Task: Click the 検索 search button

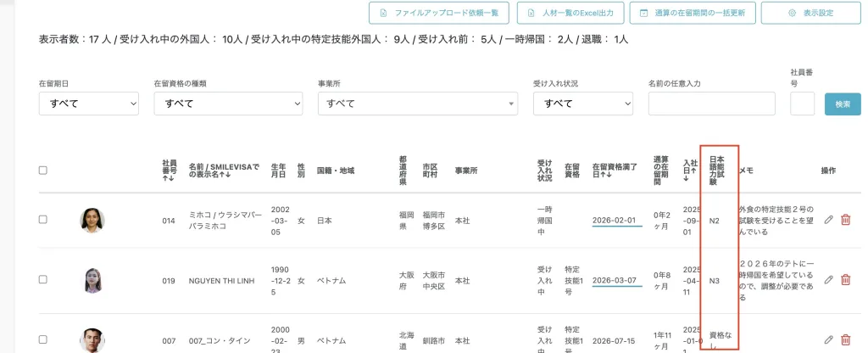Action: 843,104
